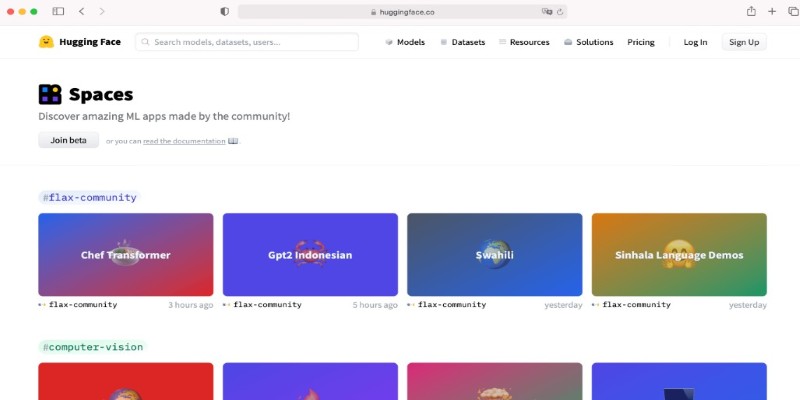This screenshot has height=400, width=800.
Task: Open the Datasets menu item
Action: pyautogui.click(x=463, y=42)
